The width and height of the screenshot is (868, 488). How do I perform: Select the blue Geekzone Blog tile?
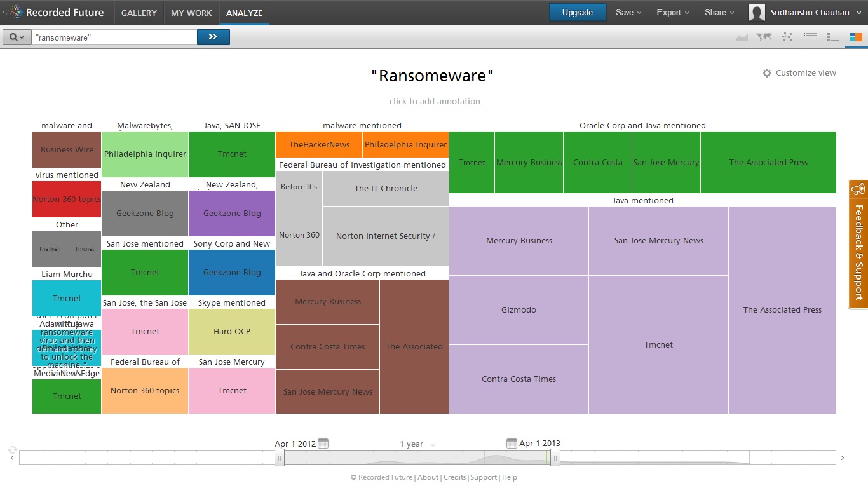pyautogui.click(x=232, y=272)
